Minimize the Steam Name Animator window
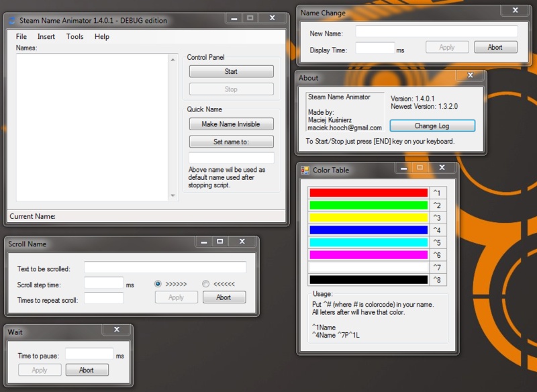 point(234,18)
